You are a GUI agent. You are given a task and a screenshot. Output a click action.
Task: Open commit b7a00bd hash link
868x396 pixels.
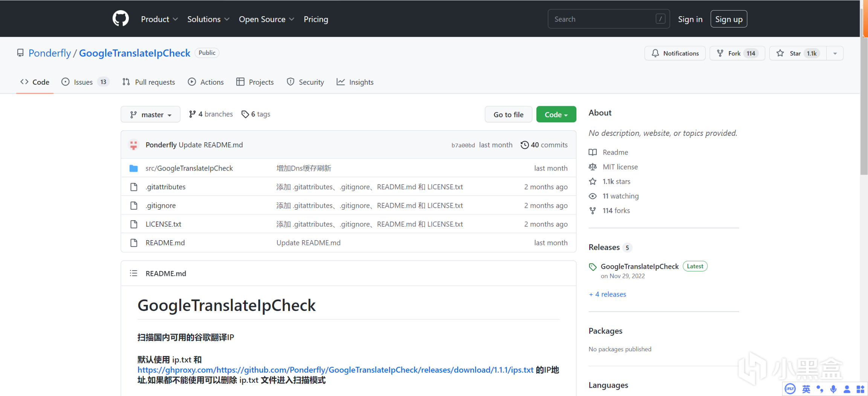click(463, 145)
